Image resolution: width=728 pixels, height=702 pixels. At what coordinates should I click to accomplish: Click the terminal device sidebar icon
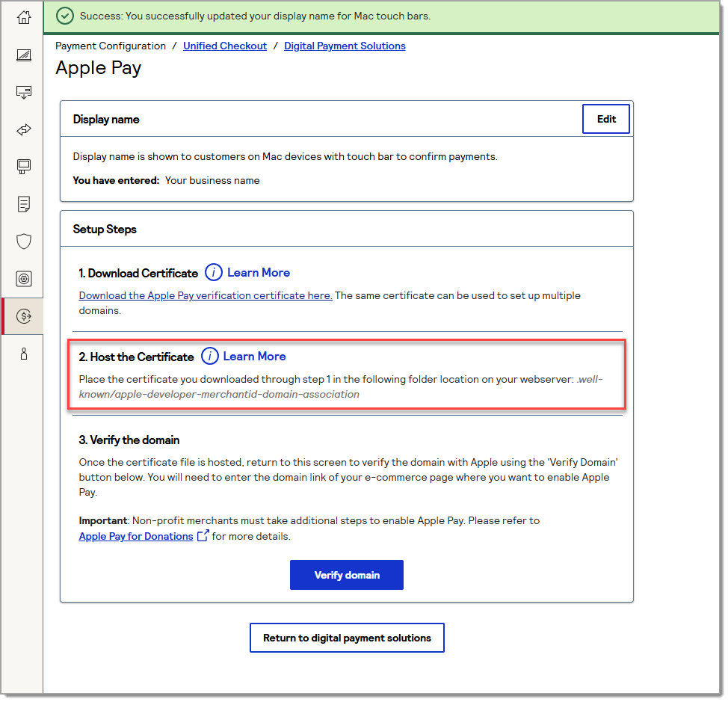[x=24, y=166]
